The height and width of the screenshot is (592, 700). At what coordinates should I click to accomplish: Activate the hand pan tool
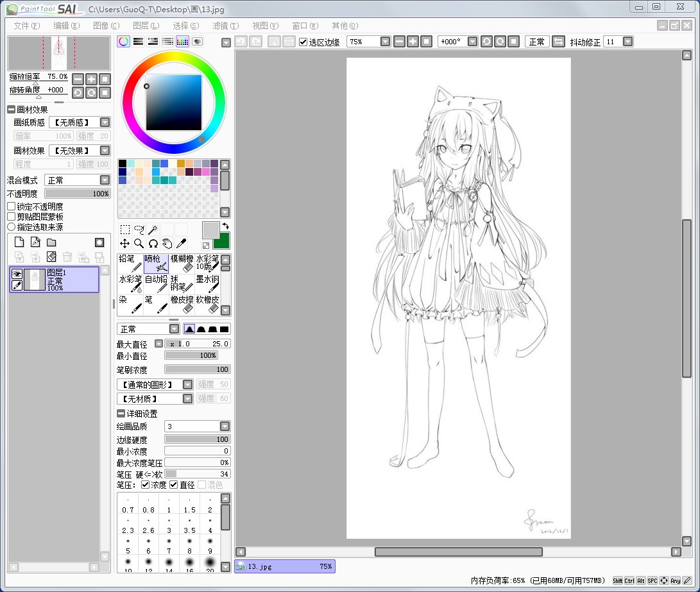click(167, 244)
